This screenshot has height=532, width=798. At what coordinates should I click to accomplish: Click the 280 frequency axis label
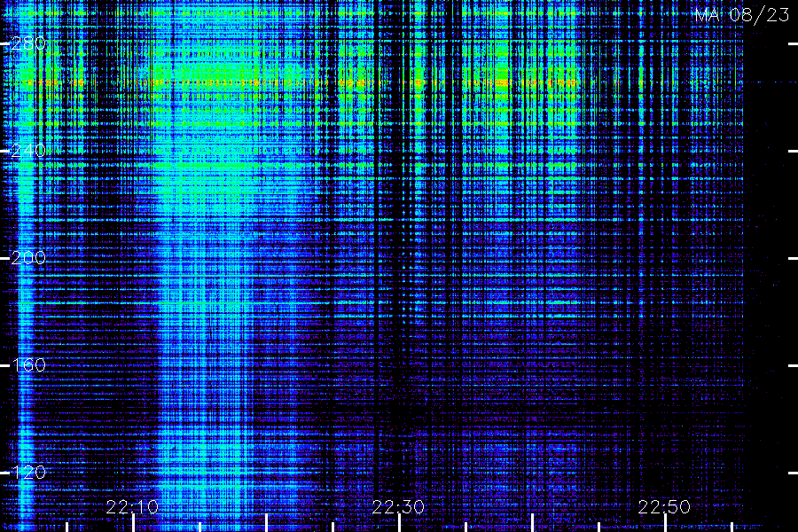[28, 43]
